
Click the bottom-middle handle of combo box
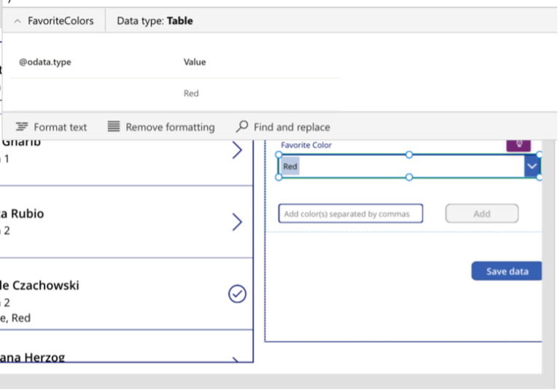pyautogui.click(x=409, y=177)
